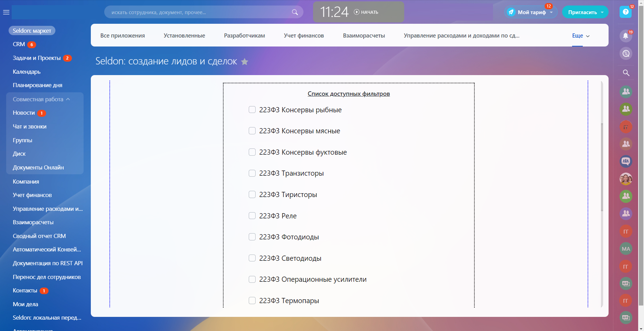This screenshot has width=644, height=331.
Task: Click the browser page scrollbar
Action: coord(641,155)
